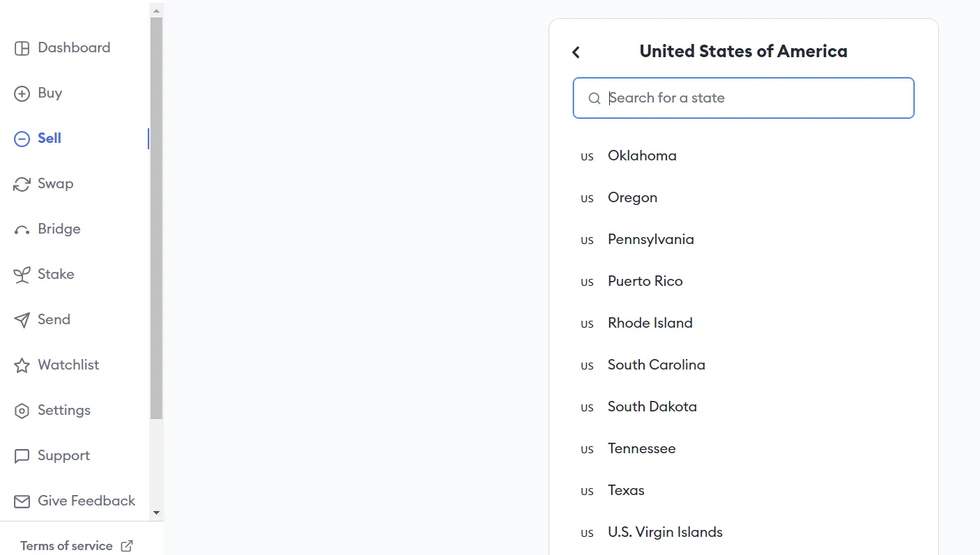Click the sidebar scrollbar up arrow
This screenshot has width=980, height=555.
156,10
